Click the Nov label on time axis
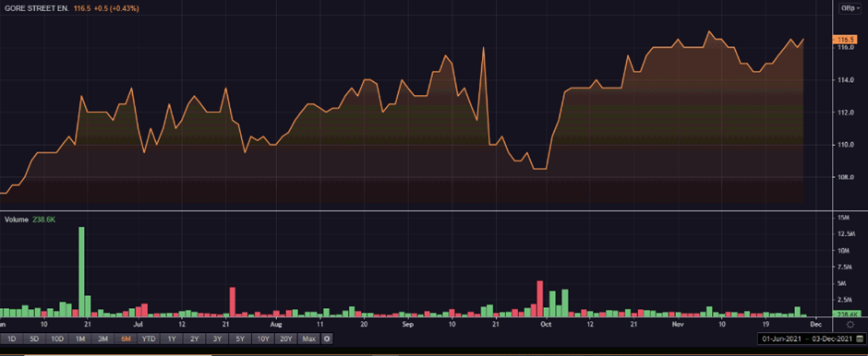This screenshot has width=868, height=356. pos(677,324)
